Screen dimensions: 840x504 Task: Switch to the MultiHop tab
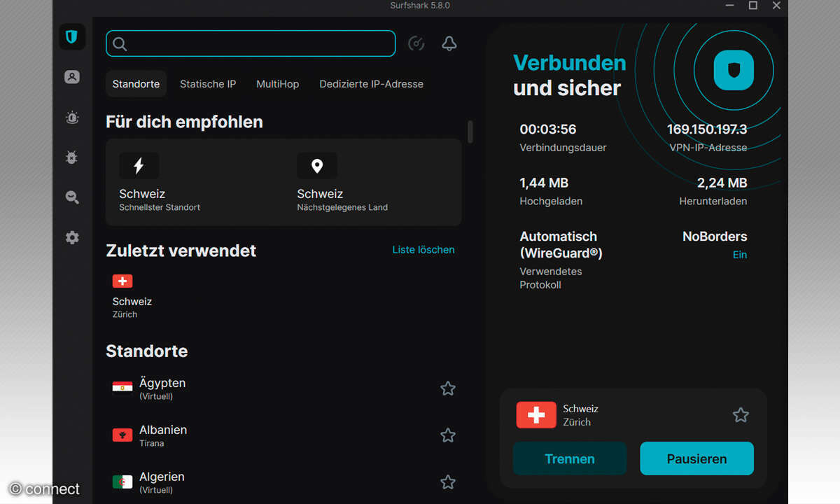pos(277,84)
